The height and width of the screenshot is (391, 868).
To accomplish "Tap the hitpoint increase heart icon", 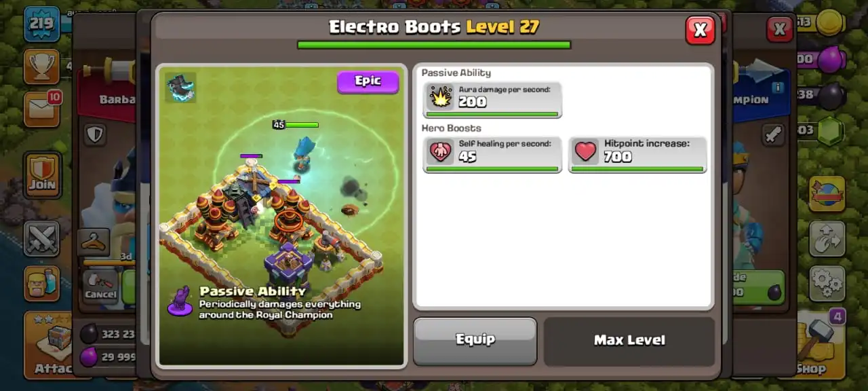I will pos(586,151).
